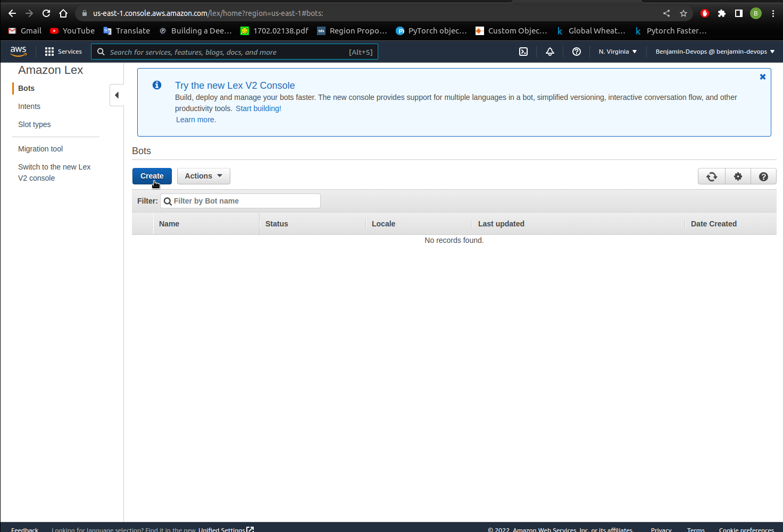
Task: Focus the AWS services search box
Action: pos(235,52)
